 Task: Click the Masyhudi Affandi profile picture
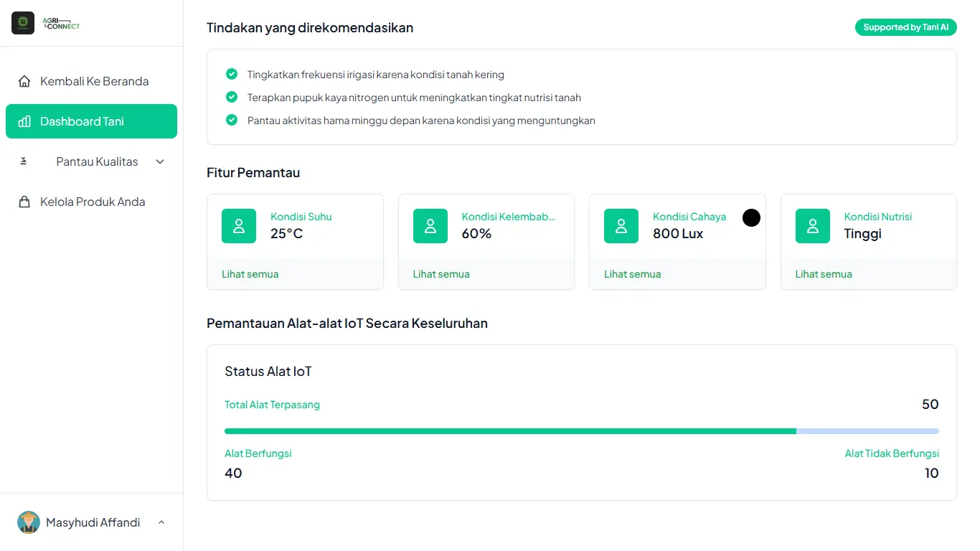tap(28, 522)
